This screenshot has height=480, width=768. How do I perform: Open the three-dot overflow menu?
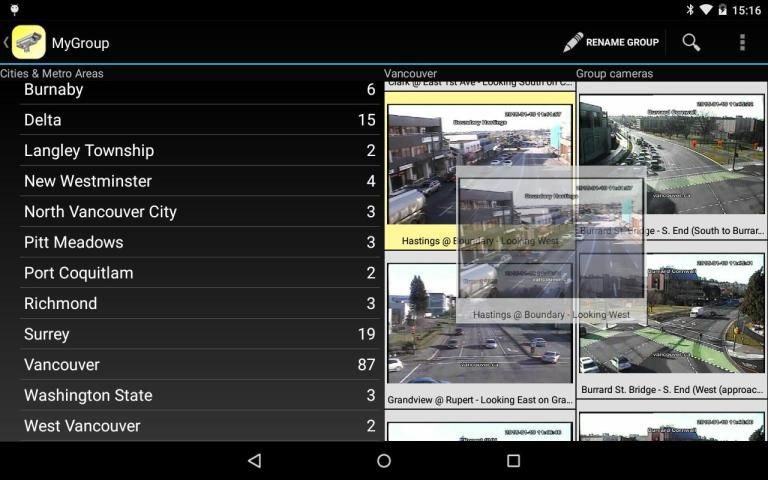[742, 42]
